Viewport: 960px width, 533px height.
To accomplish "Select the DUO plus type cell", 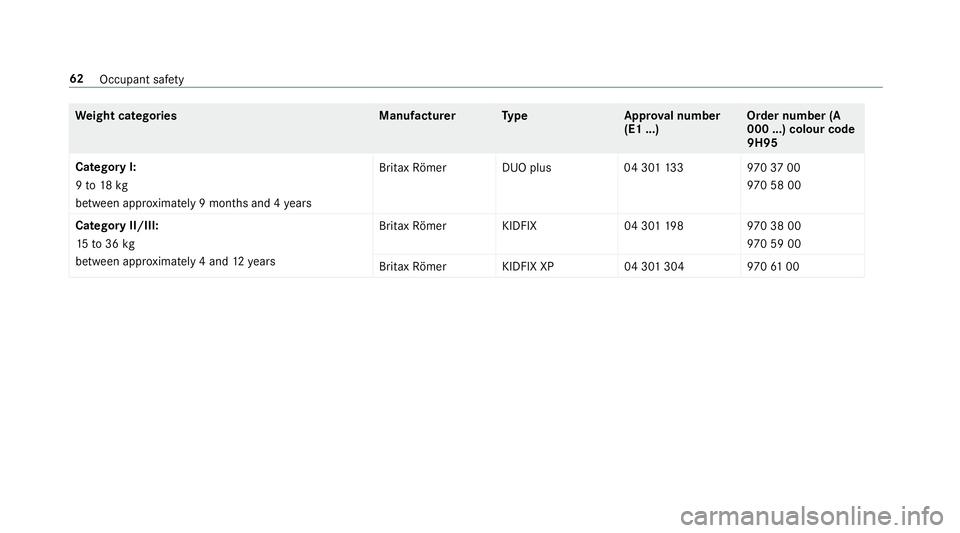I will pyautogui.click(x=527, y=168).
